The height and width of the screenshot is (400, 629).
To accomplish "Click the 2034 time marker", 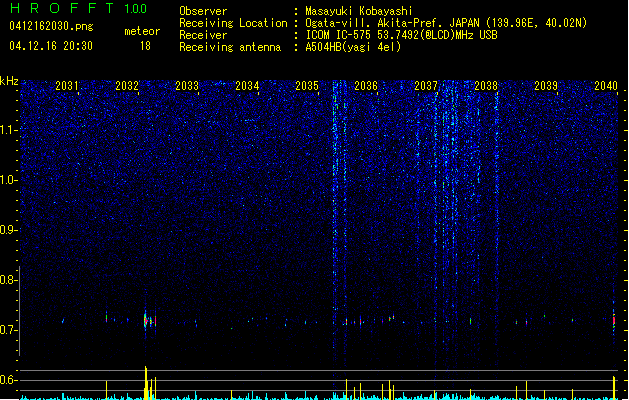I will point(247,86).
